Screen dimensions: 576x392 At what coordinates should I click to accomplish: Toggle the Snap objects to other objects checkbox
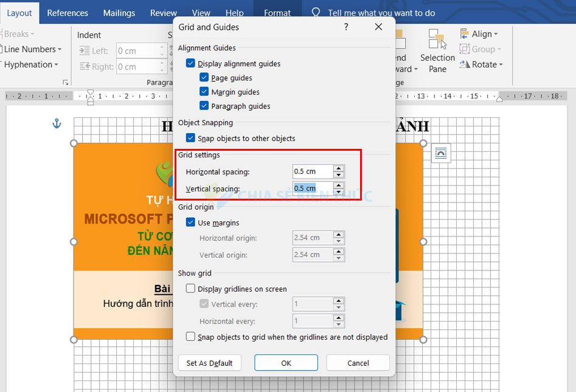tap(191, 138)
